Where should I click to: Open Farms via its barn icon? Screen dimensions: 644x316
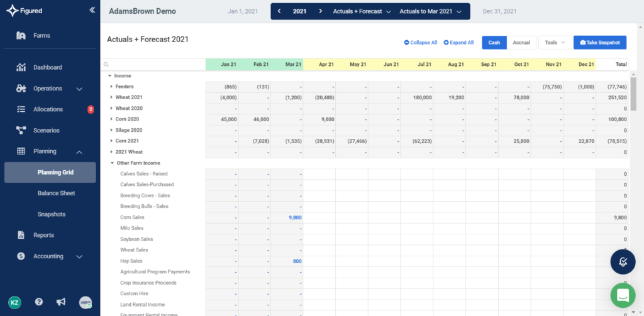21,36
